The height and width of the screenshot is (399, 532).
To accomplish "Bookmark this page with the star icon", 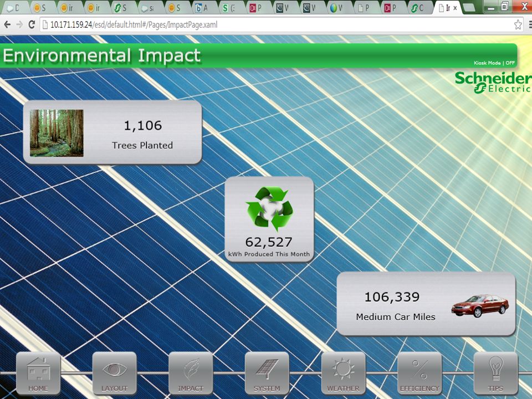I will (x=518, y=24).
